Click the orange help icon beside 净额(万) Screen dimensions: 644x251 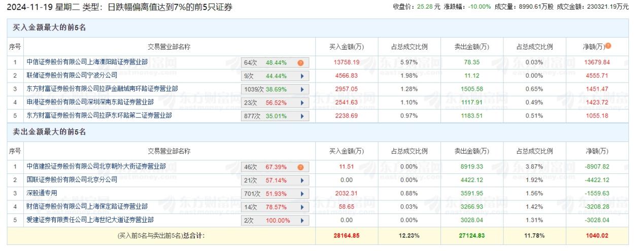608,46
